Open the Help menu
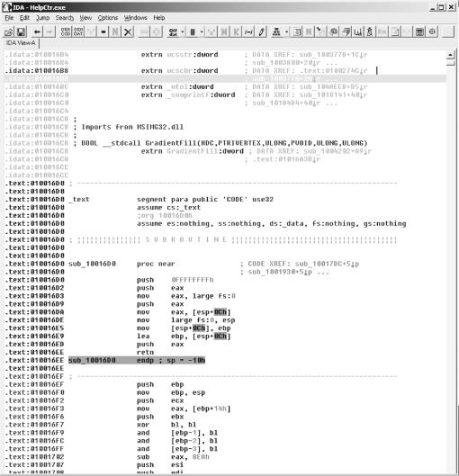 tap(159, 18)
